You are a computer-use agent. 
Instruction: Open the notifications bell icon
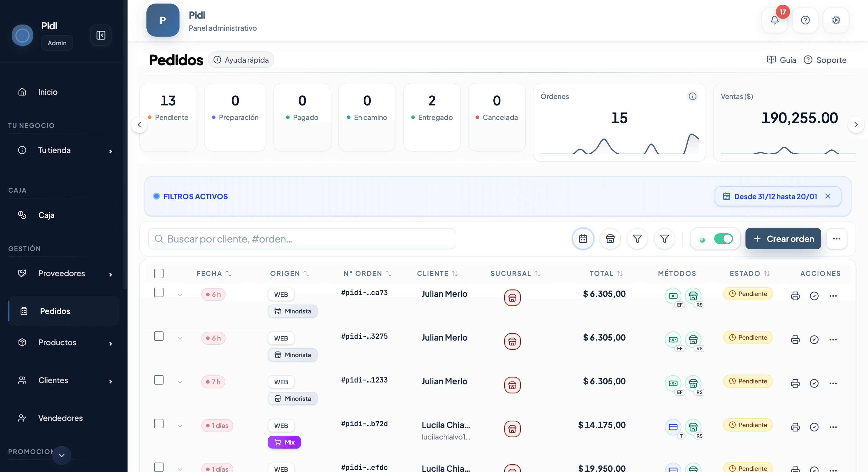tap(774, 20)
